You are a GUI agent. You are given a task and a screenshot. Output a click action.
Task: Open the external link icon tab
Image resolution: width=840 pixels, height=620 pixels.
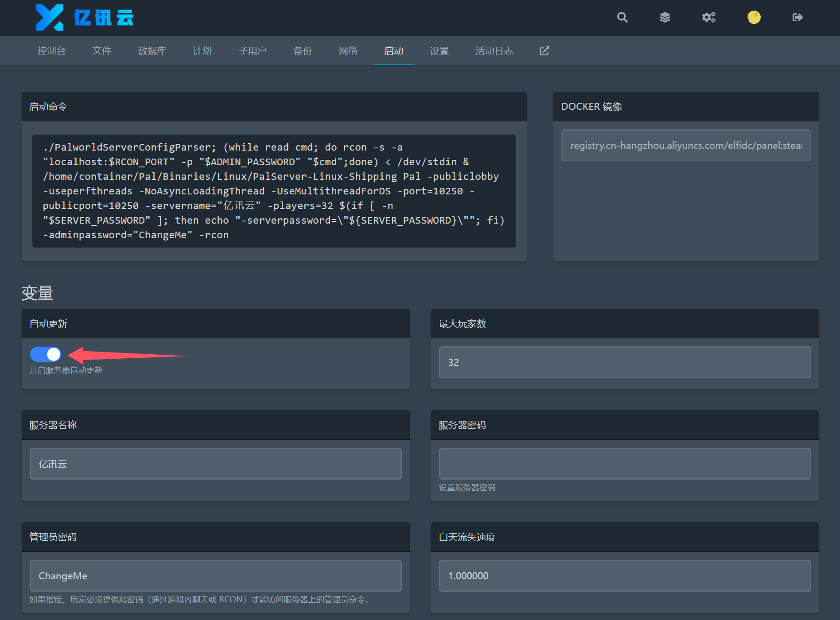544,51
